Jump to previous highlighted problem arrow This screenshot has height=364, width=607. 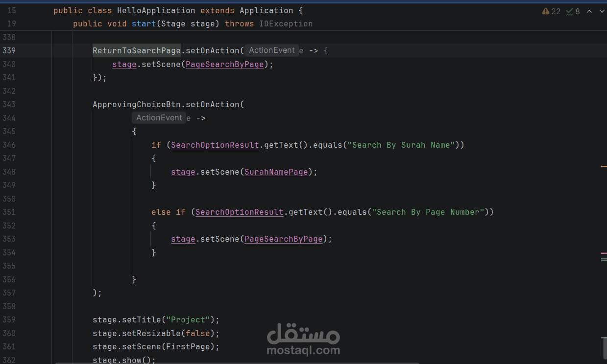589,11
